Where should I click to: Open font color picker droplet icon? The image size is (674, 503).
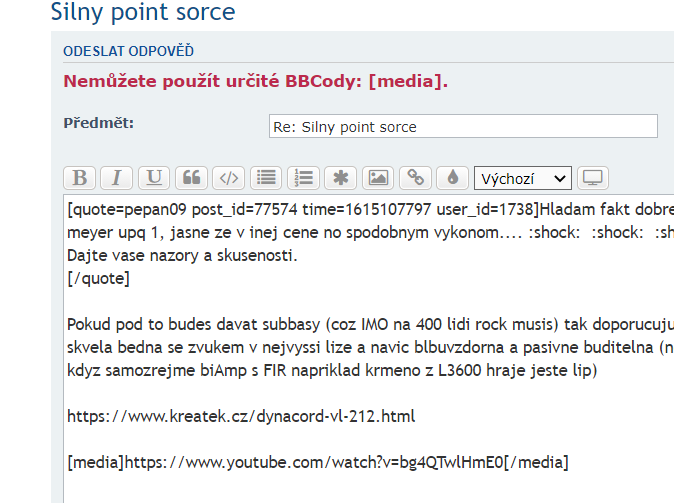coord(452,178)
